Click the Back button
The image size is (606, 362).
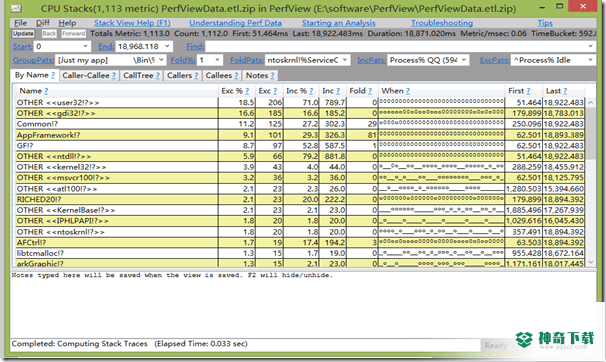pos(49,34)
